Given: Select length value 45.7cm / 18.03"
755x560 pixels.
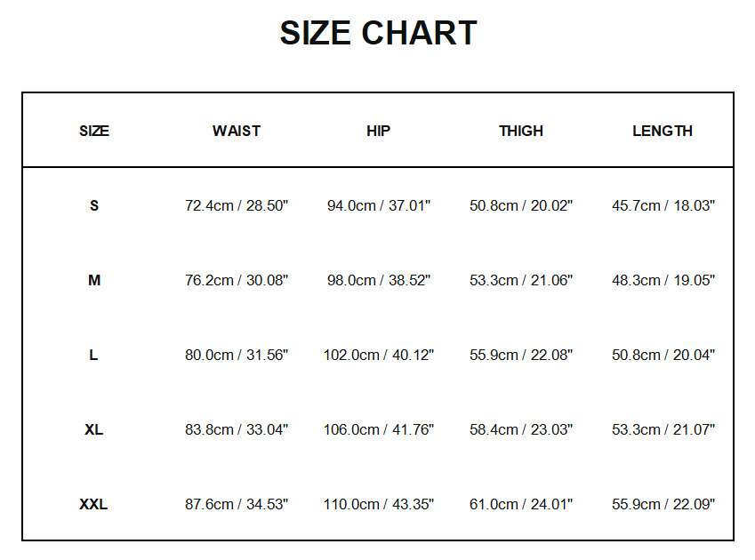Looking at the screenshot, I should tap(663, 205).
